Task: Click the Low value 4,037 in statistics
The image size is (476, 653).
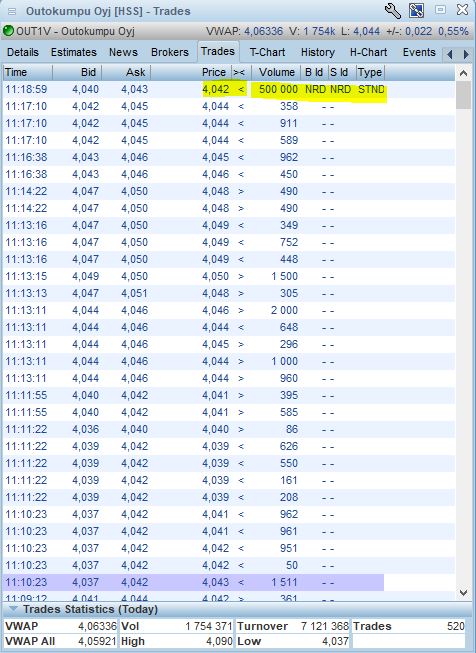Action: point(335,641)
